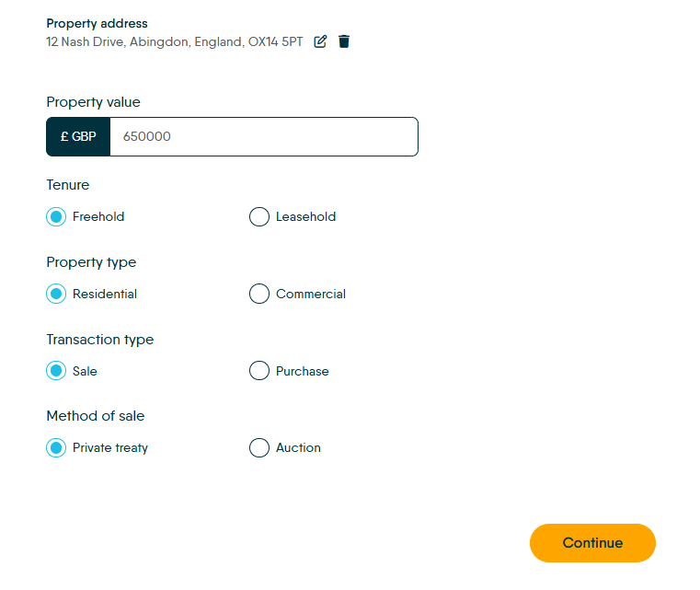Click the 12 Nash Drive address text

point(175,42)
